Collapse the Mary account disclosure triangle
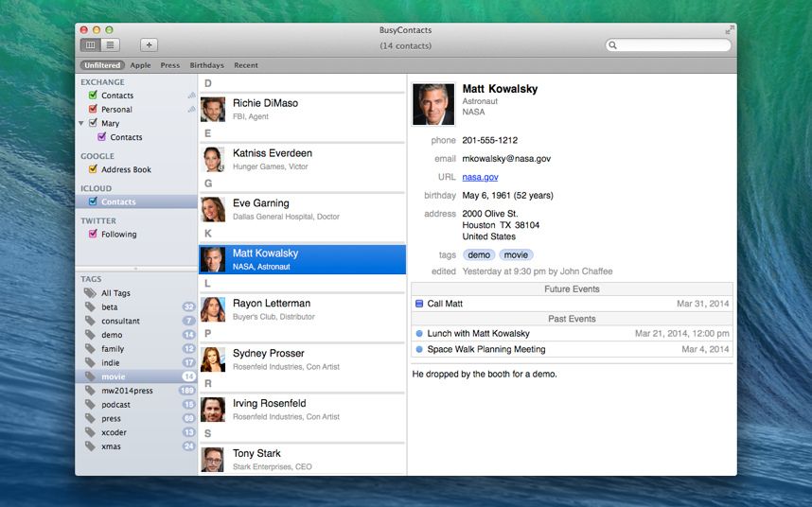 click(81, 123)
